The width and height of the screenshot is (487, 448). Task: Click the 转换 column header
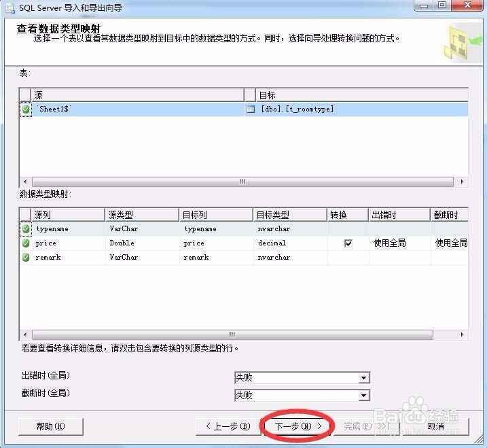348,215
